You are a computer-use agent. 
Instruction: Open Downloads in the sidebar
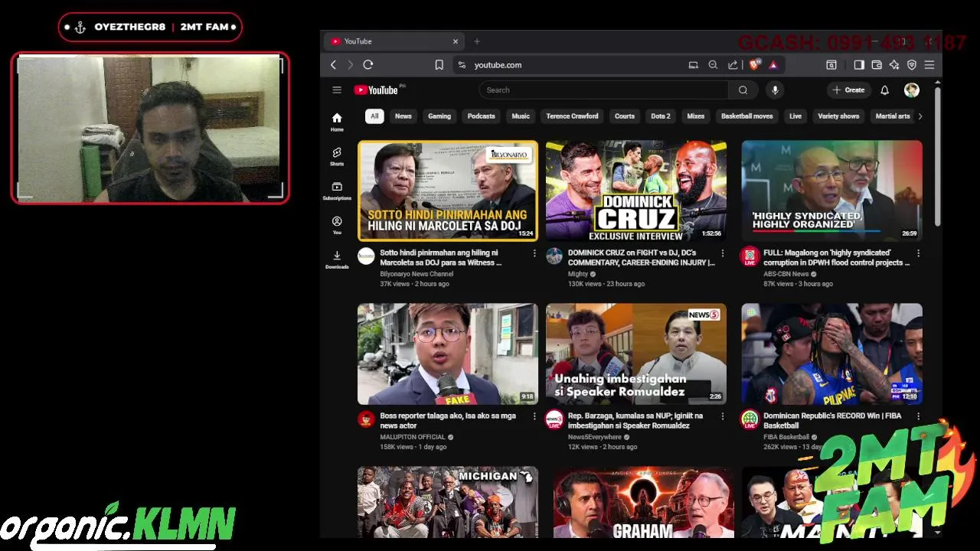point(337,259)
